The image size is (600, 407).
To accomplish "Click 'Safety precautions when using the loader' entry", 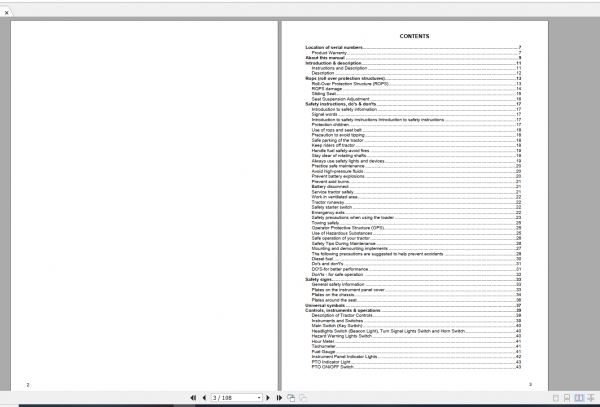I will click(x=352, y=218).
